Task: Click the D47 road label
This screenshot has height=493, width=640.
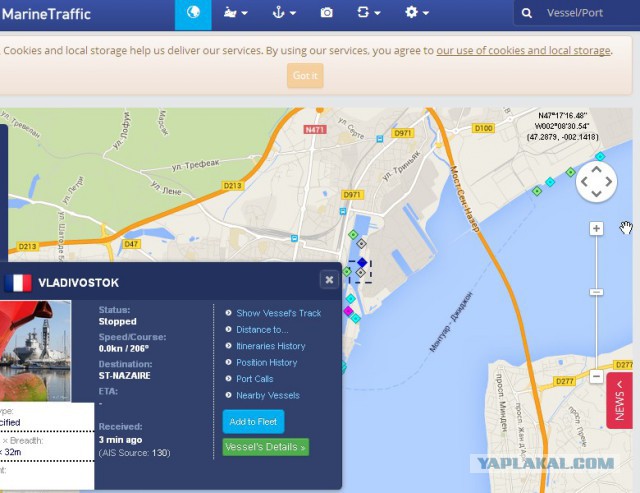Action: tap(131, 244)
